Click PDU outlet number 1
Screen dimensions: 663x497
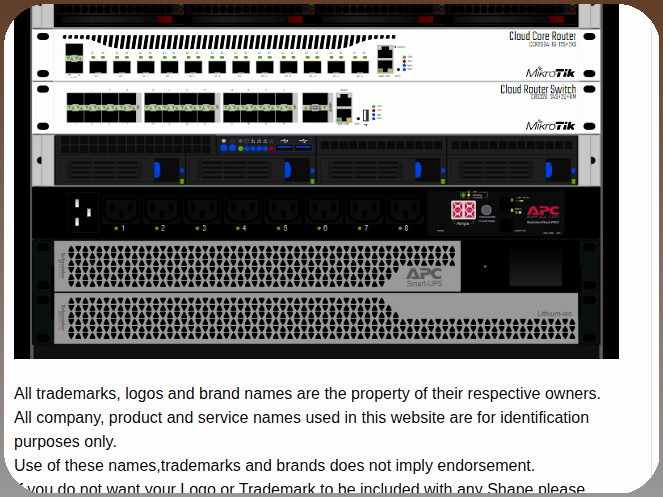[x=121, y=209]
